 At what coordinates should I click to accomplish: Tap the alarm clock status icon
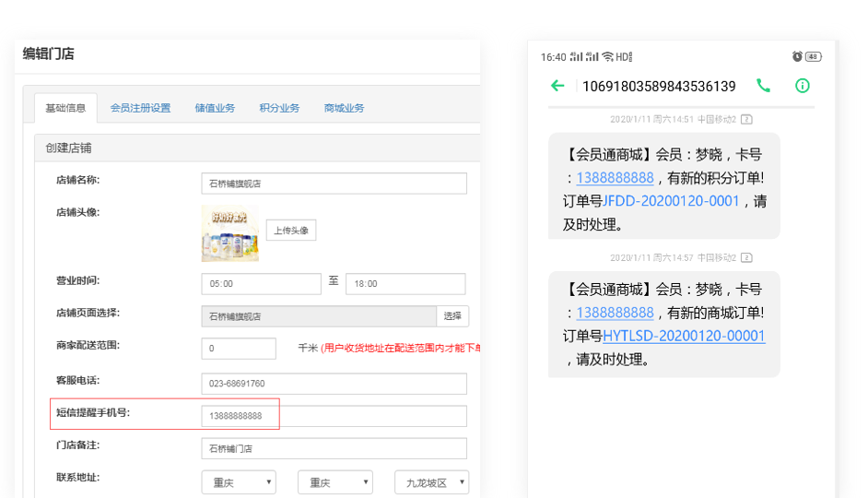797,57
